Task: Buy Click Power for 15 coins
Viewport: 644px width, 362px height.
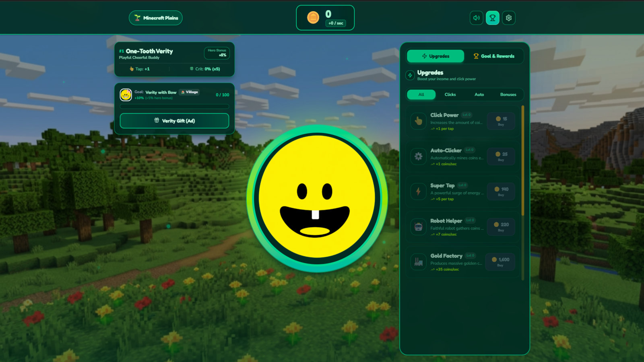Action: (x=501, y=121)
